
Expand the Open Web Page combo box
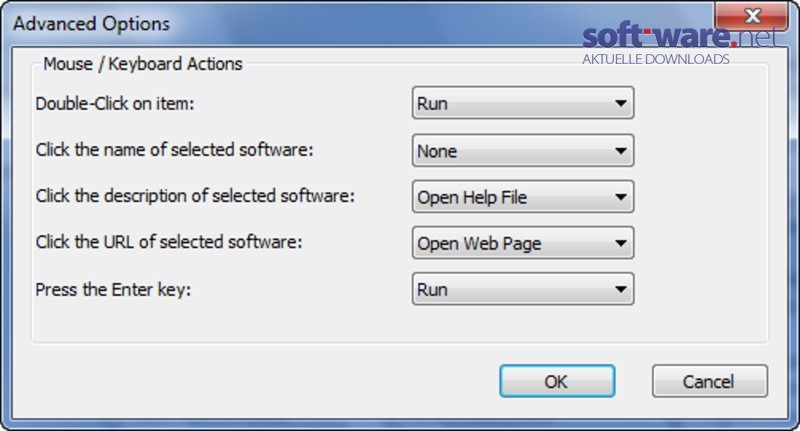point(523,243)
